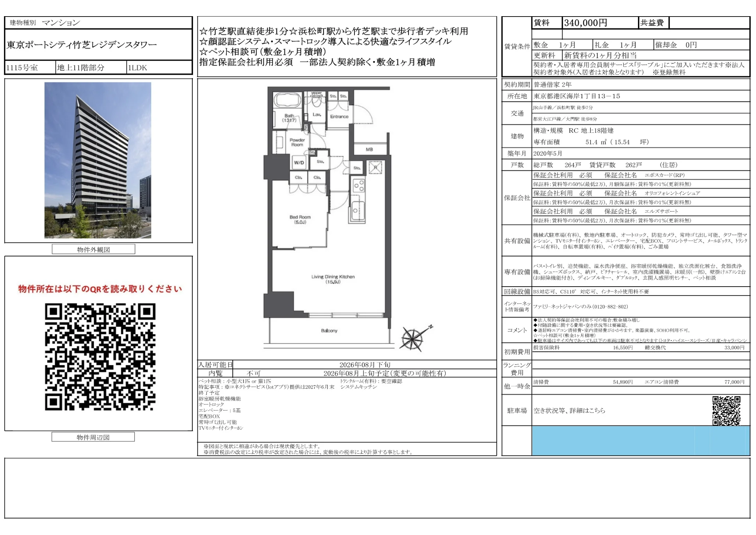Open the building exterior photo
The width and height of the screenshot is (756, 535).
pos(98,160)
